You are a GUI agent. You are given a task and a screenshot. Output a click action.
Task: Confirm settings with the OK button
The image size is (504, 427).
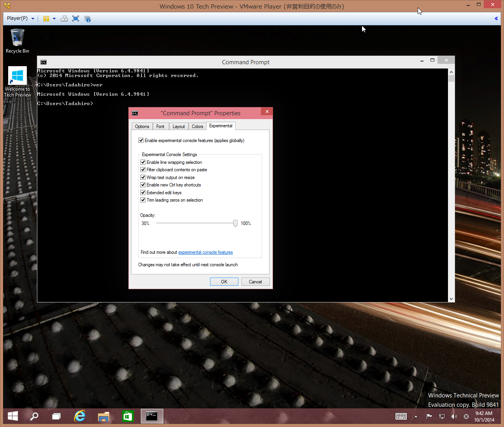point(224,281)
